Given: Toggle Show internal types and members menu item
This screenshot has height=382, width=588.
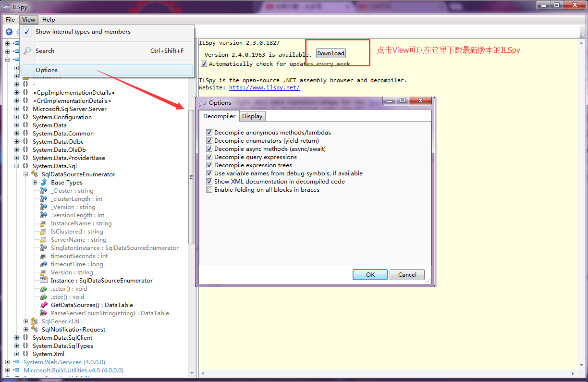Looking at the screenshot, I should tap(108, 32).
